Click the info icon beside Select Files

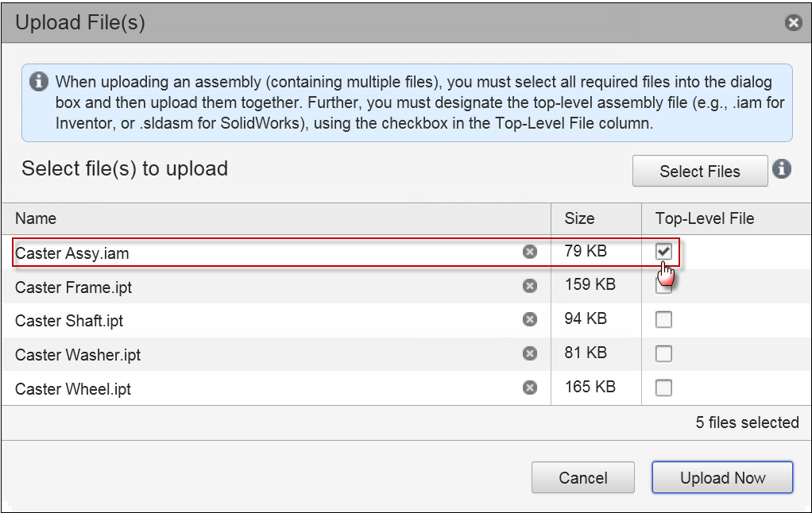(x=782, y=169)
